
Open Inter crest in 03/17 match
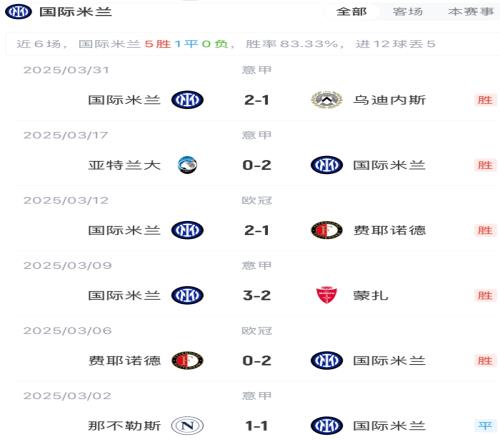[x=327, y=165]
